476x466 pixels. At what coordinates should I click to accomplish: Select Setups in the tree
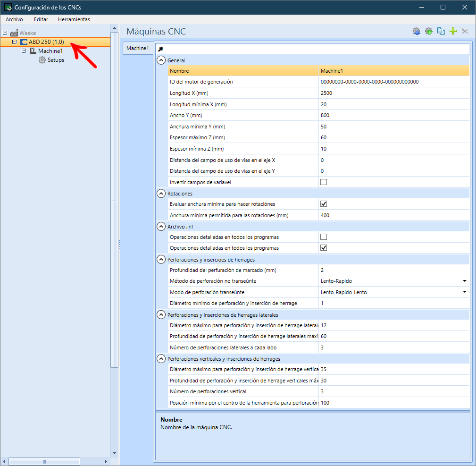56,60
